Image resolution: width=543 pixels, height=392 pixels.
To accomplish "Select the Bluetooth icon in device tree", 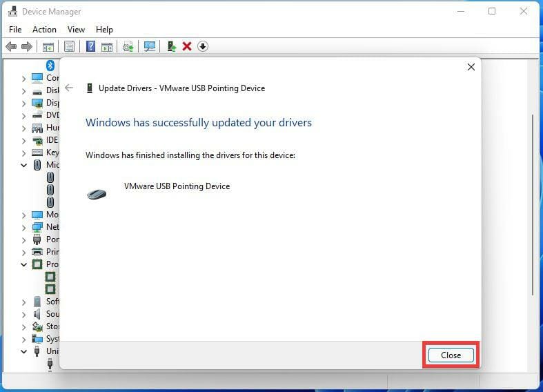I will 50,65.
